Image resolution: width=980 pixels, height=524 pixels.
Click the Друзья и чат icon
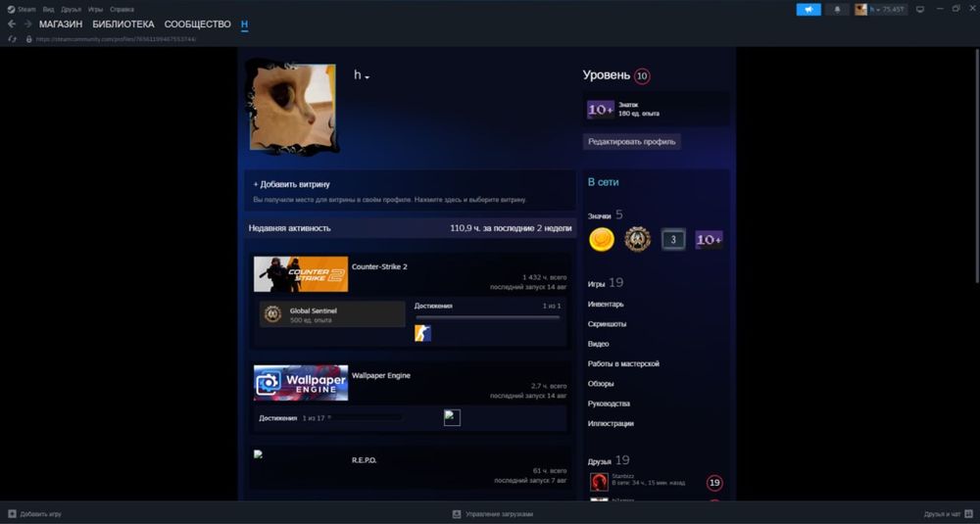[970, 514]
